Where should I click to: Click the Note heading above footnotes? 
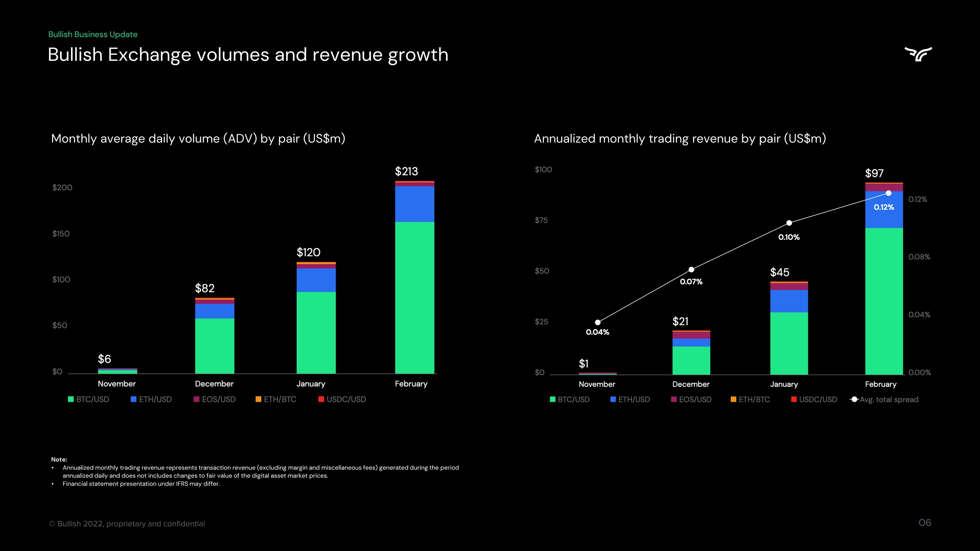click(59, 460)
